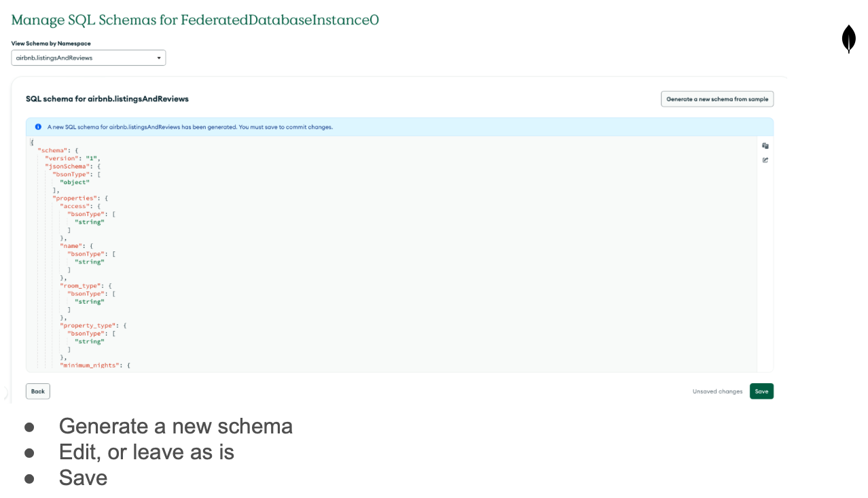The image size is (868, 498).
Task: Click the Unsaved changes label
Action: [717, 391]
